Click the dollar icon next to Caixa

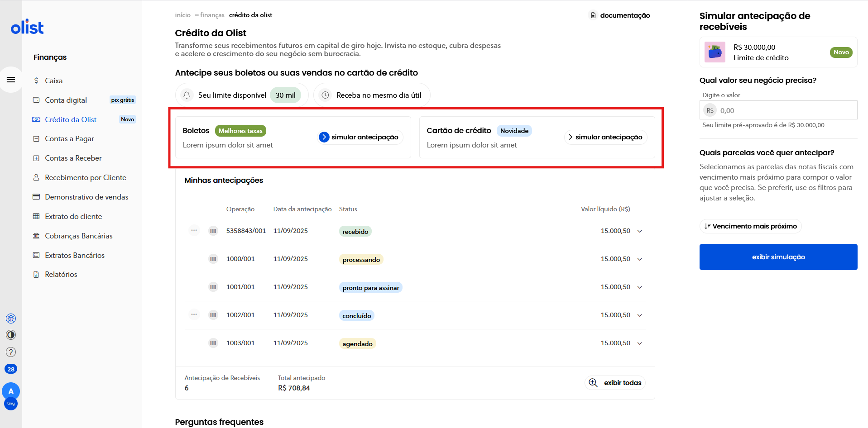[36, 81]
